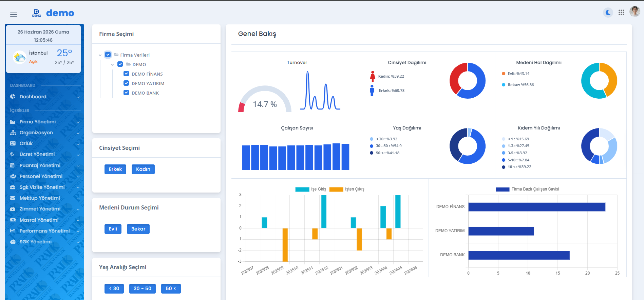Viewport: 644px width, 300px height.
Task: Open the hamburger menu icon
Action: coord(14,14)
